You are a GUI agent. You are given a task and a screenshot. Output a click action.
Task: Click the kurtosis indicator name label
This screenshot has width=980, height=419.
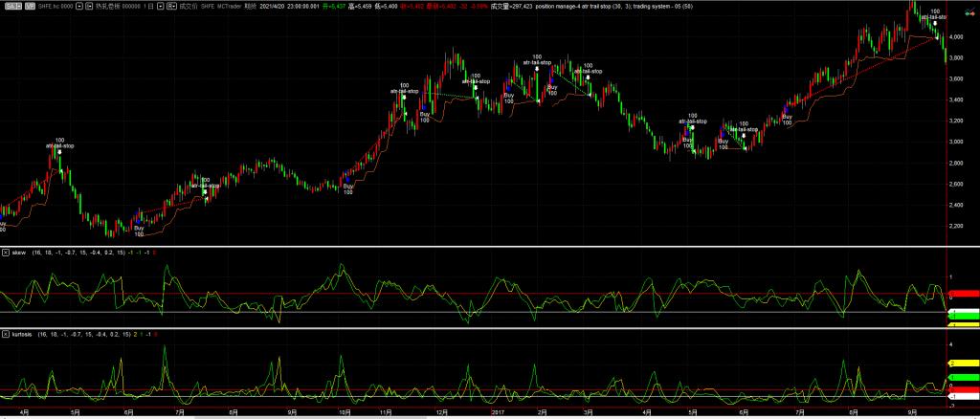coord(24,335)
